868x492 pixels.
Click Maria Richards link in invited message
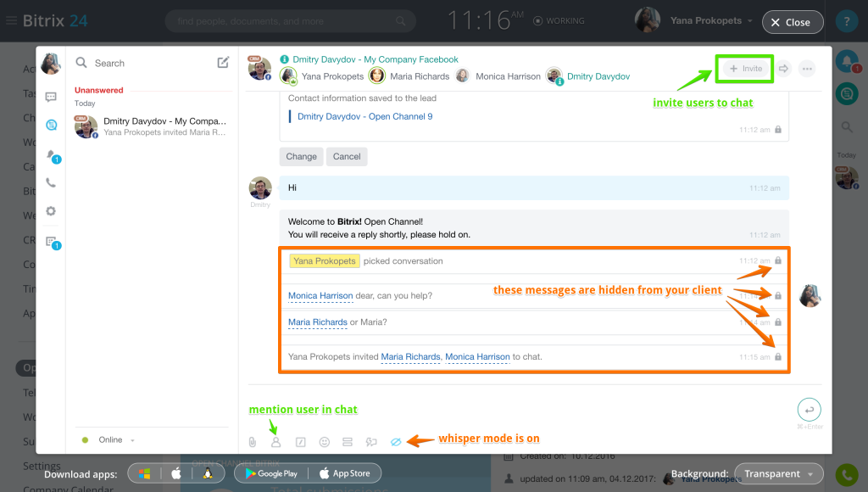[x=410, y=357]
